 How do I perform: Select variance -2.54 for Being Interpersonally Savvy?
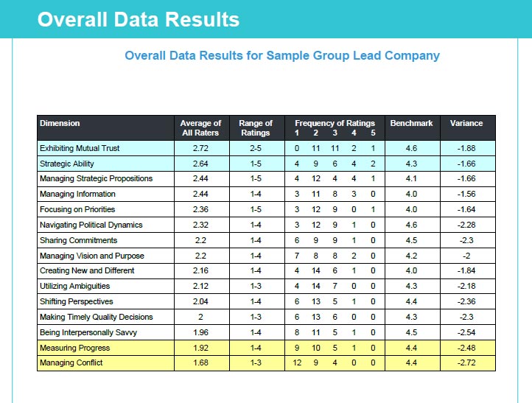point(466,332)
